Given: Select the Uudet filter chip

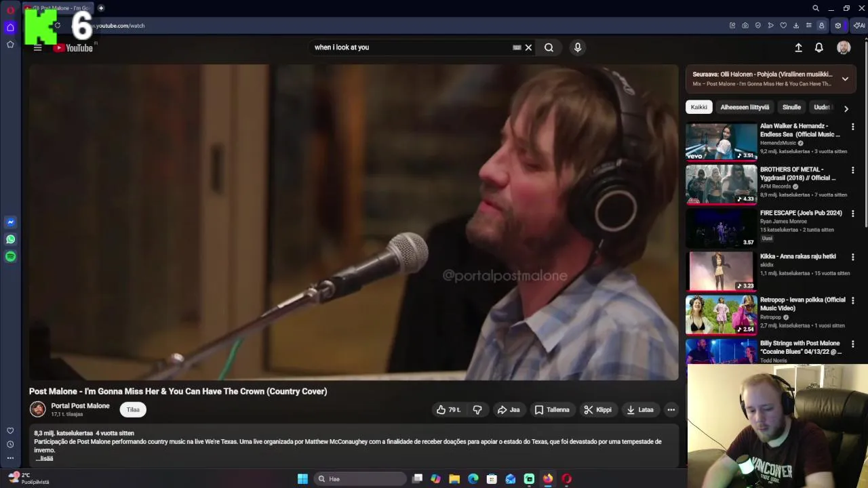Looking at the screenshot, I should pos(822,107).
